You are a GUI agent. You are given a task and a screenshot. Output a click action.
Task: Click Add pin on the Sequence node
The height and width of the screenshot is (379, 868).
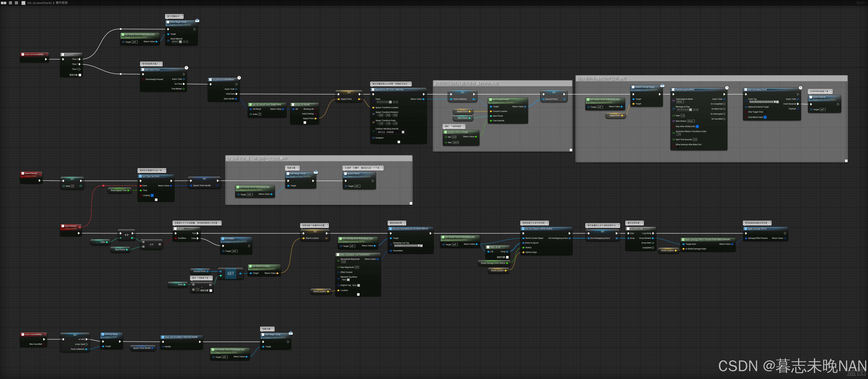tap(75, 75)
